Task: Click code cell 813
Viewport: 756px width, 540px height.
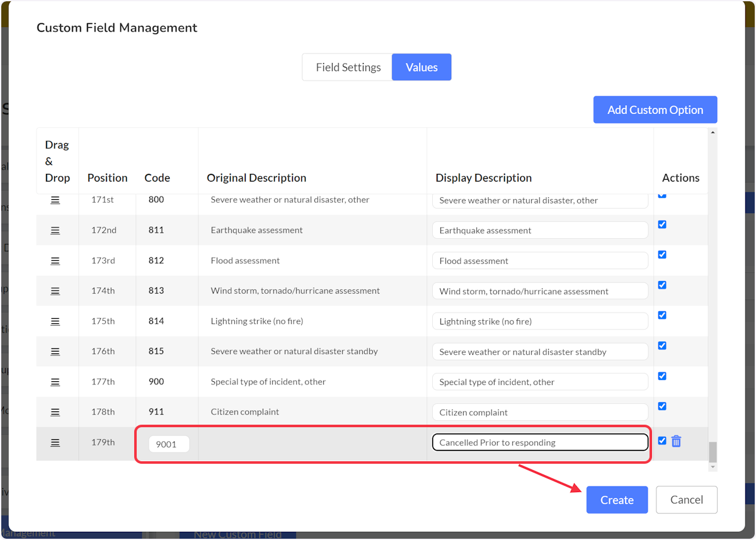Action: point(156,290)
